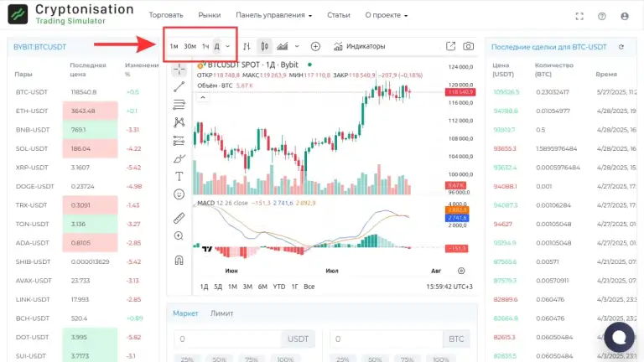The height and width of the screenshot is (362, 644).
Task: Open the Панель управления dropdown menu
Action: (273, 15)
